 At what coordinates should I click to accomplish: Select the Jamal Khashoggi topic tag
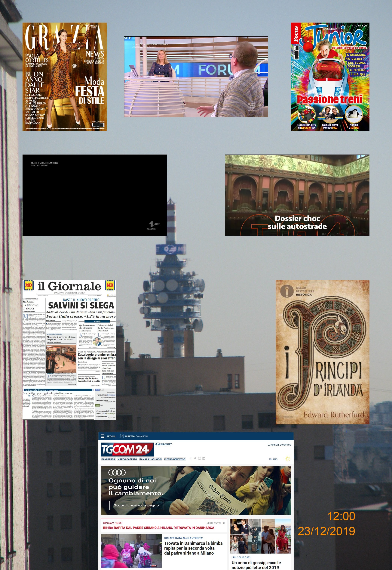pyautogui.click(x=150, y=459)
